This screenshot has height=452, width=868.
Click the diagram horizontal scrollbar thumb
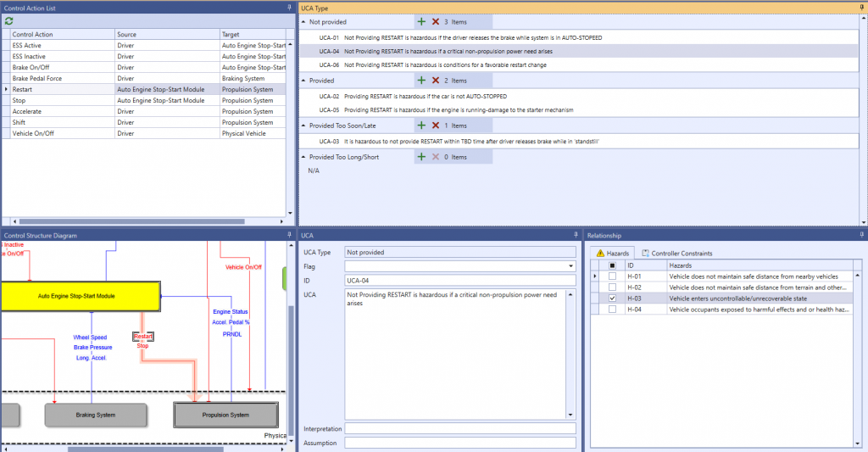point(146,449)
